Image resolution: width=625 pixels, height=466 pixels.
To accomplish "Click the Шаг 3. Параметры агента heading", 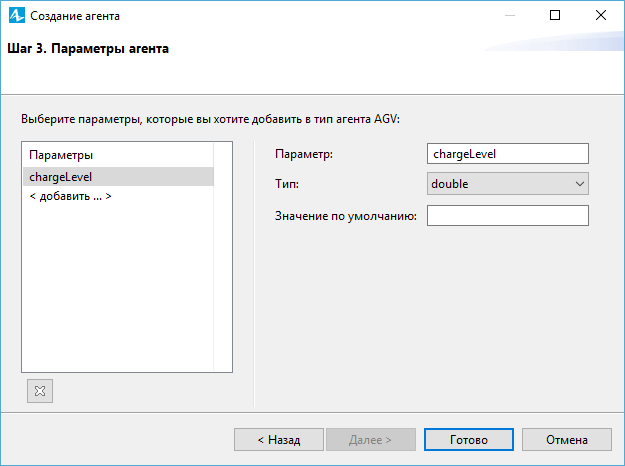I will (x=88, y=49).
